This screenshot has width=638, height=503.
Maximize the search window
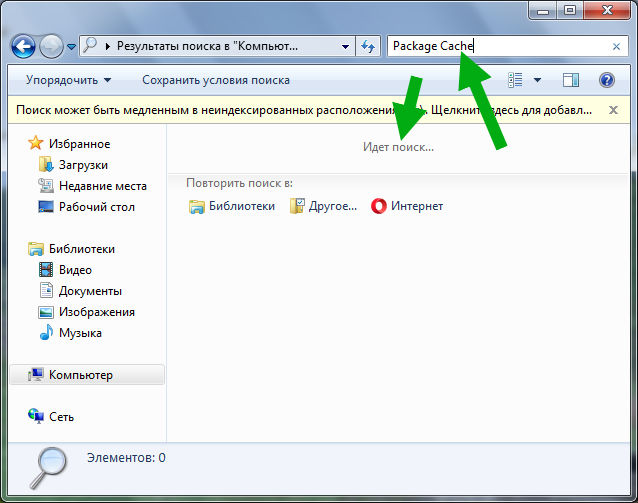(x=570, y=11)
